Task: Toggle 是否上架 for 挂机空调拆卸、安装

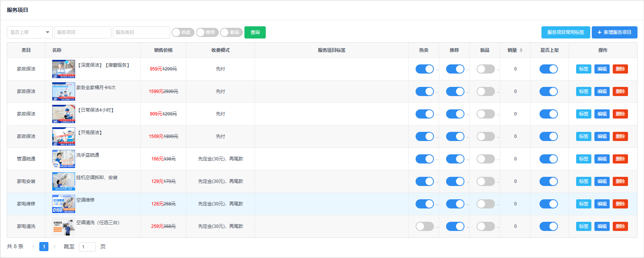Action: pos(548,181)
